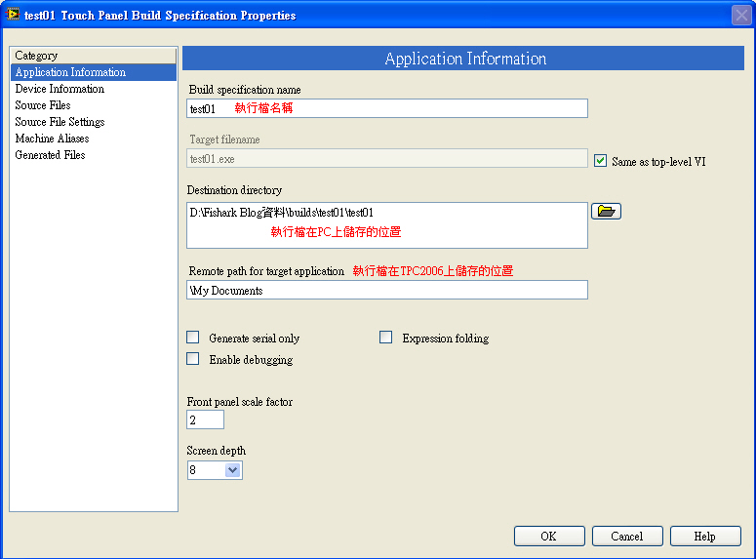Click the disabled Target filename field
Screen dimensions: 756x559
coord(387,159)
